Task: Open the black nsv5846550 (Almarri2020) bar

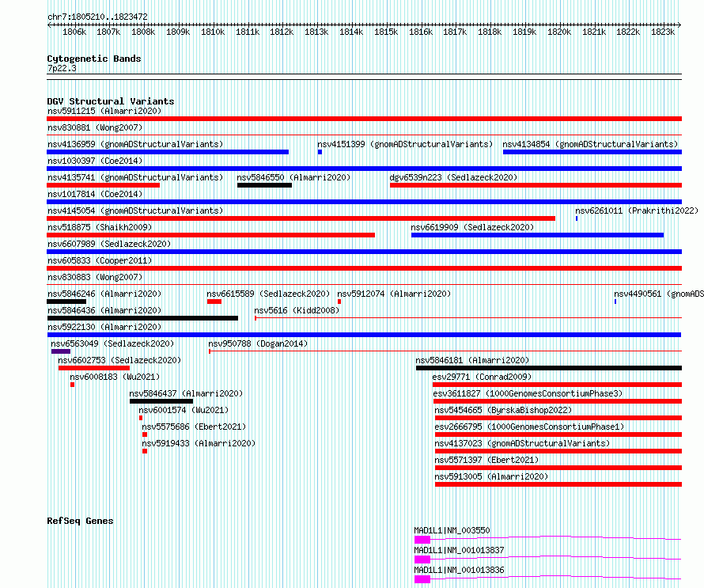Action: (264, 185)
